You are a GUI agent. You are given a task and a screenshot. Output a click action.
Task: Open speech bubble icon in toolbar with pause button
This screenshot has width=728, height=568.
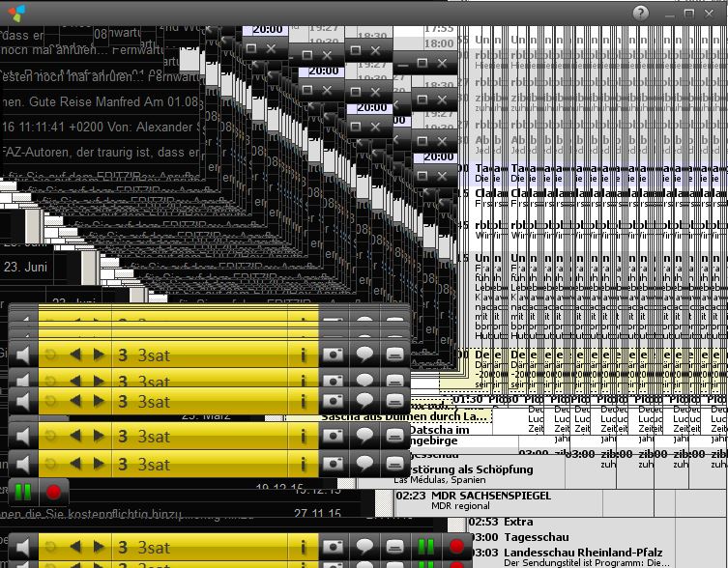(364, 547)
